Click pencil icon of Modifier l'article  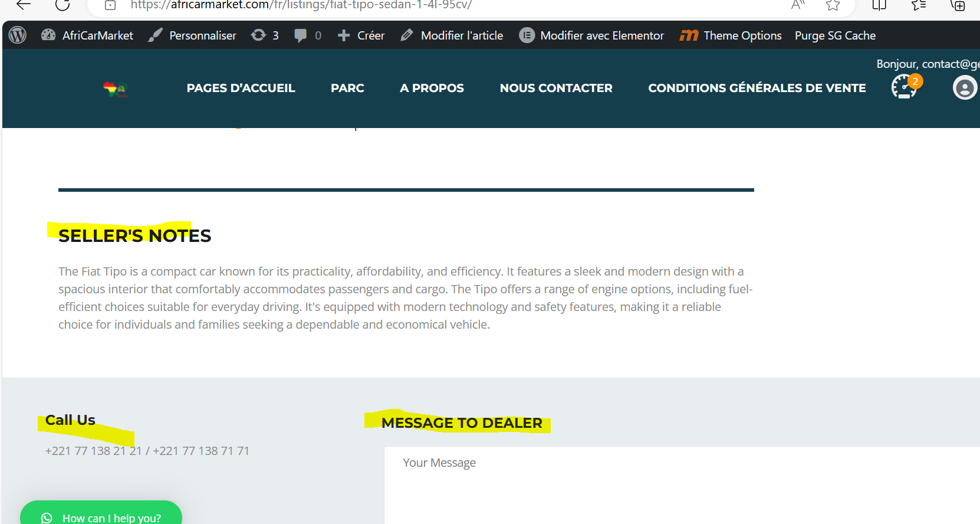click(x=407, y=35)
